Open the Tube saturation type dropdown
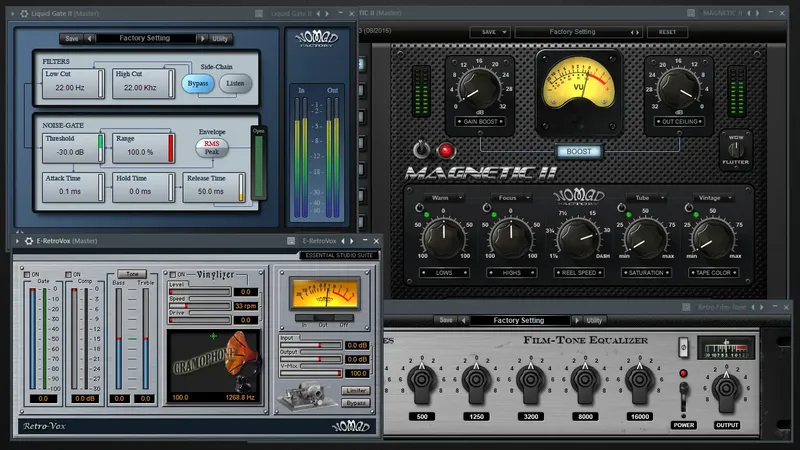 pyautogui.click(x=645, y=197)
